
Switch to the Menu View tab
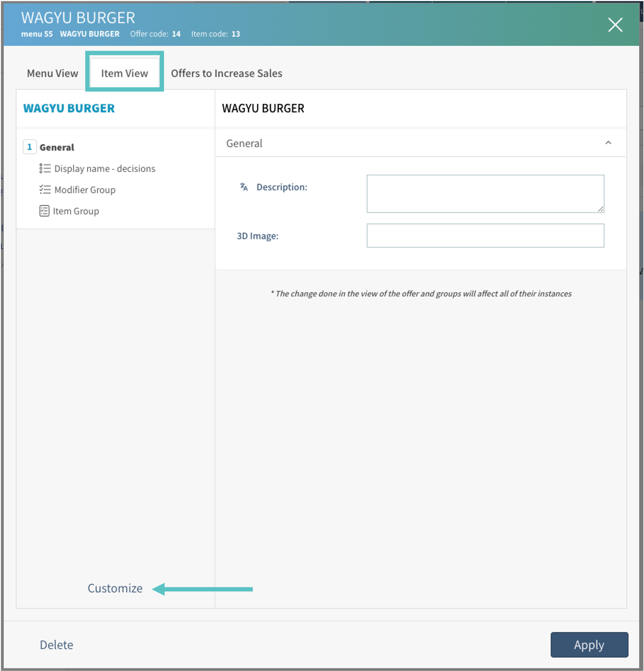pyautogui.click(x=53, y=73)
